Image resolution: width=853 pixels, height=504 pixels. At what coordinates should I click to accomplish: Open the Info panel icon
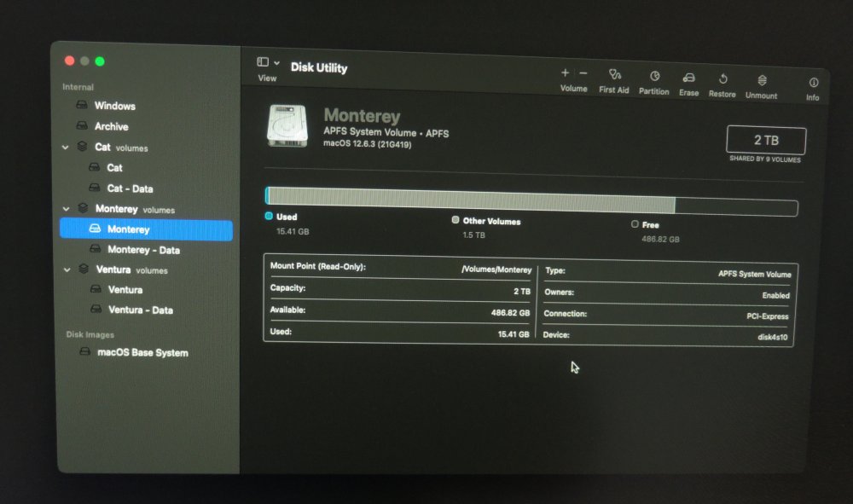coord(813,83)
